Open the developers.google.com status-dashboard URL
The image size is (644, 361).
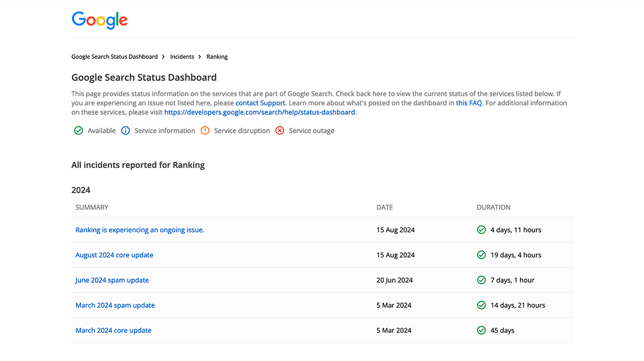tap(260, 112)
